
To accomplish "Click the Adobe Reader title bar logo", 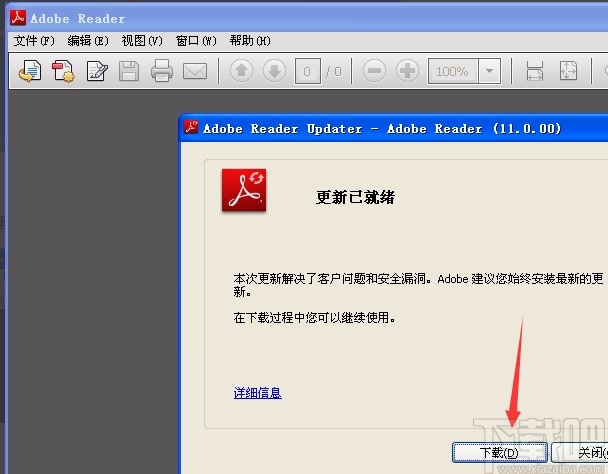I will coord(18,17).
